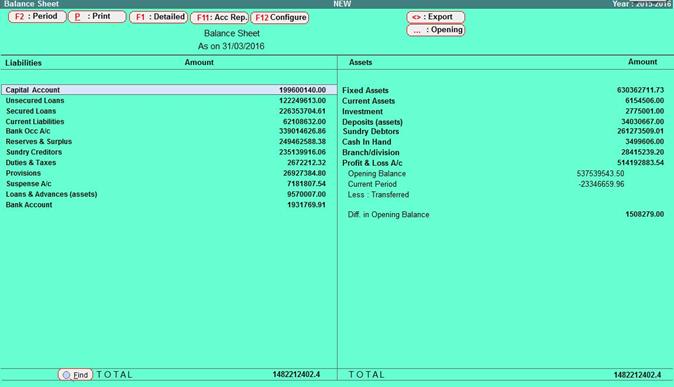Select the Capital Account row
Viewport: 674px width, 387px height.
pos(169,90)
